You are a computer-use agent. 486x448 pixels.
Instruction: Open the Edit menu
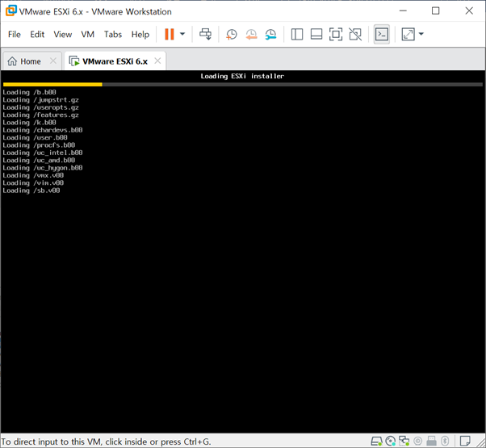37,35
